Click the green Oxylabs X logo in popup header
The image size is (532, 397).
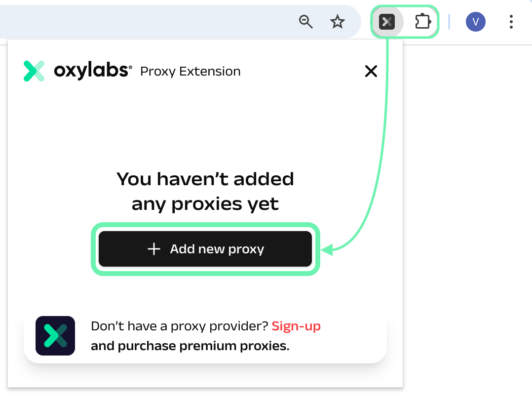pos(34,71)
